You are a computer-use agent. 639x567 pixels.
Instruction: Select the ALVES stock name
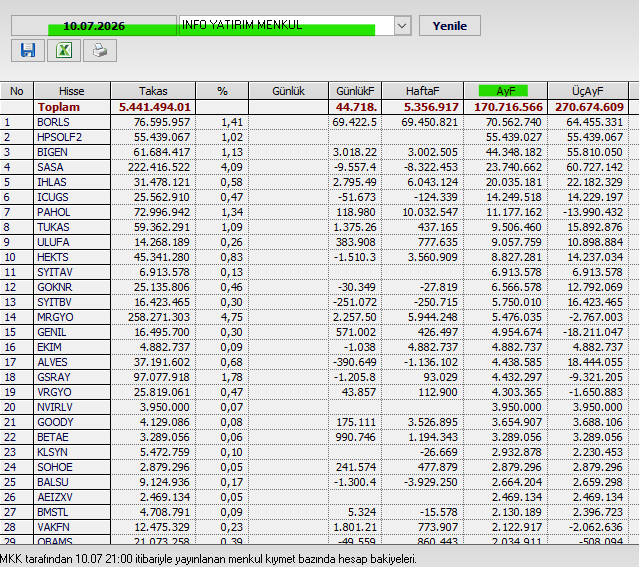53,362
